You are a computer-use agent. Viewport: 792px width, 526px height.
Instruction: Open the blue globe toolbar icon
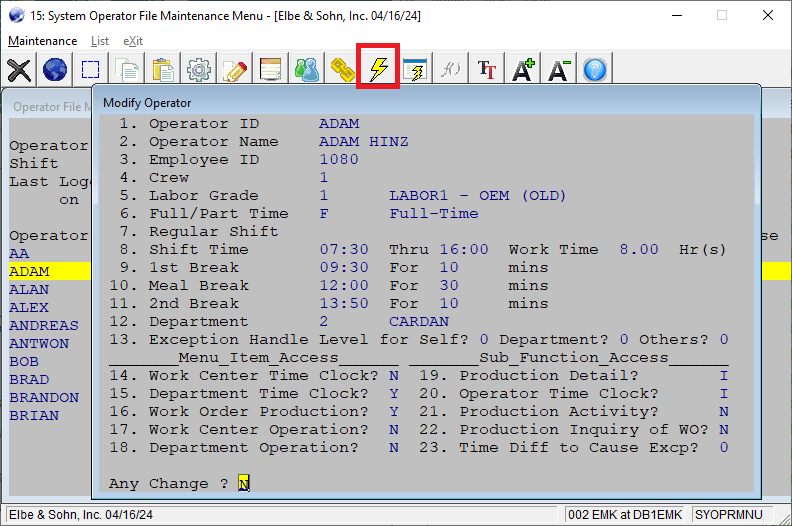point(55,69)
